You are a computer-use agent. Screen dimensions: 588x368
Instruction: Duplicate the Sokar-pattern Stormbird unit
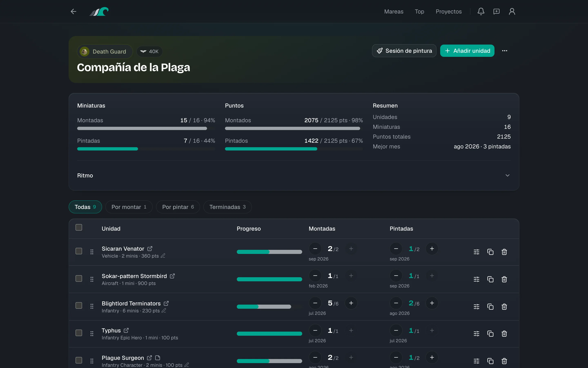(490, 279)
